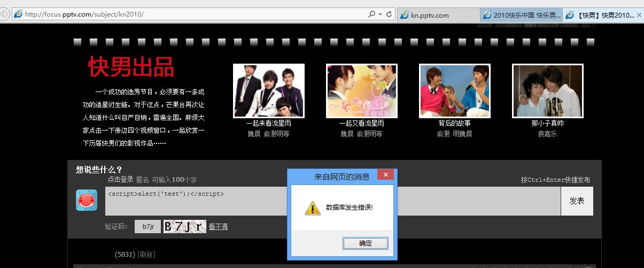
Task: Click the 想说些什么？ heading
Action: tap(99, 170)
